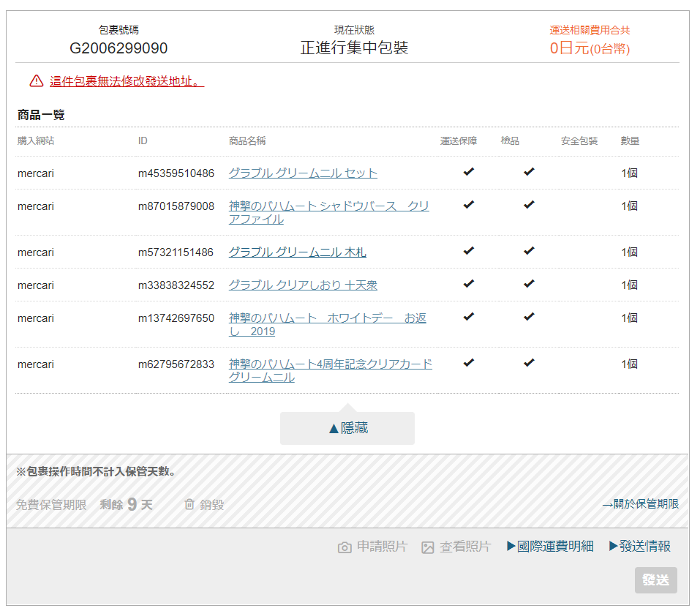
Task: Click the ID m45359510486
Action: (x=176, y=173)
